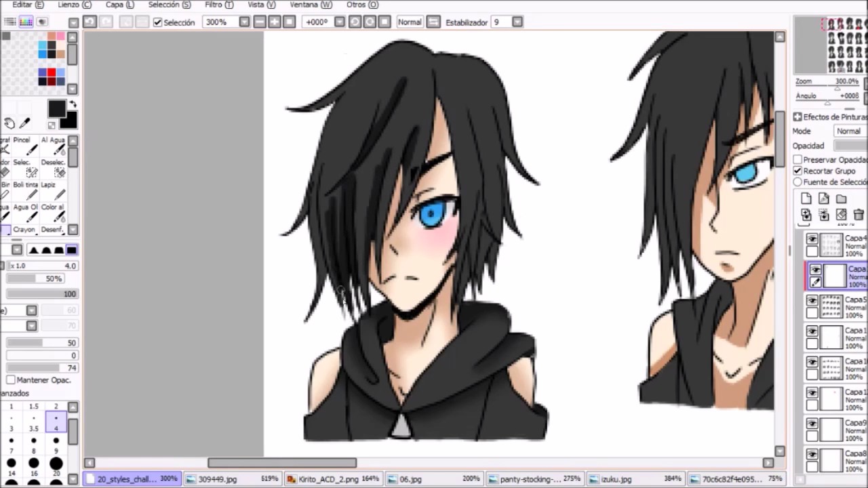The height and width of the screenshot is (488, 868).
Task: Check Mantener Opac. option
Action: 11,380
